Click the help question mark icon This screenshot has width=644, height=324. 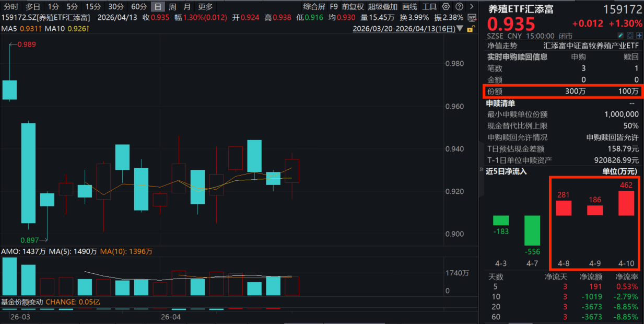click(x=459, y=7)
